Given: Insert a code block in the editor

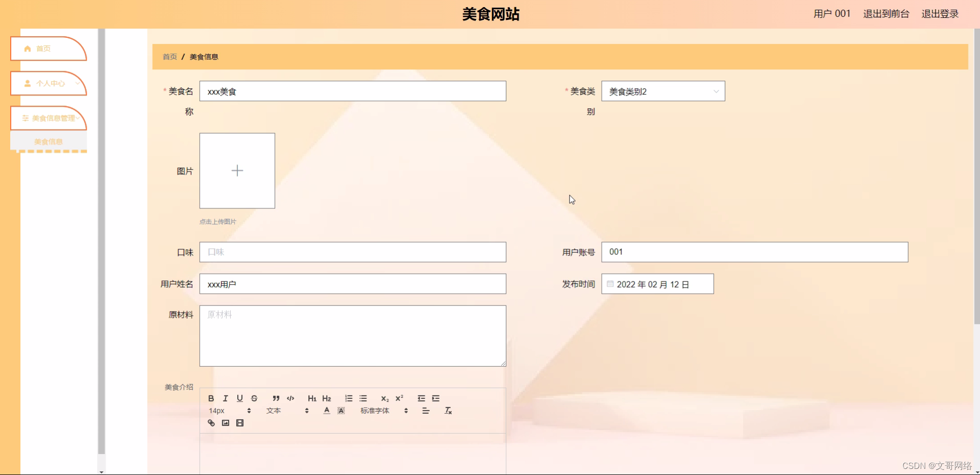Looking at the screenshot, I should 290,398.
